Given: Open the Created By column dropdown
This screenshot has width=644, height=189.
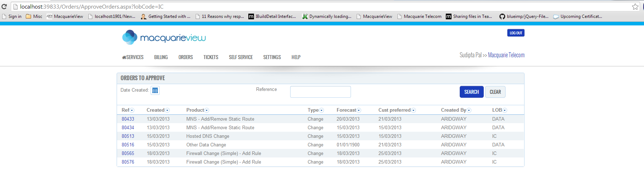Looking at the screenshot, I should tap(469, 110).
